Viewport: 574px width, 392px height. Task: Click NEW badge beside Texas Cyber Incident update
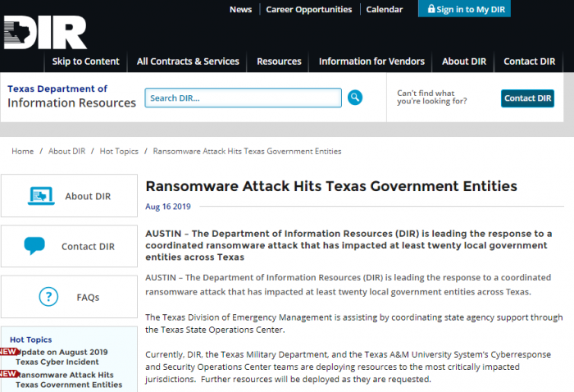pyautogui.click(x=8, y=352)
